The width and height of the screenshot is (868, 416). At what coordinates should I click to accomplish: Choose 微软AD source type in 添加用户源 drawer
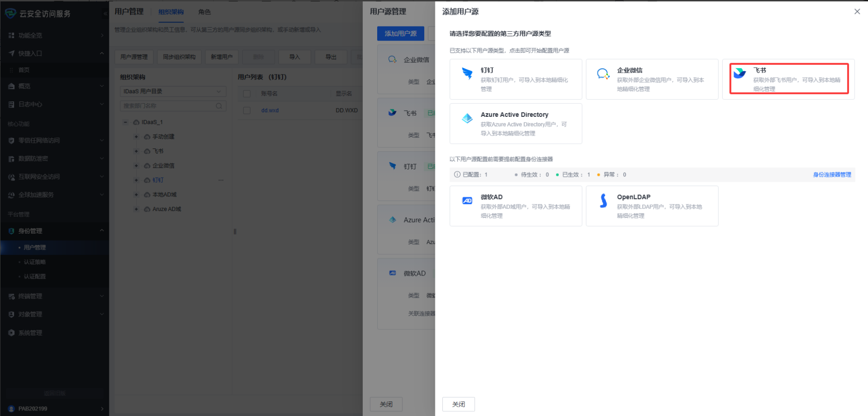[515, 206]
